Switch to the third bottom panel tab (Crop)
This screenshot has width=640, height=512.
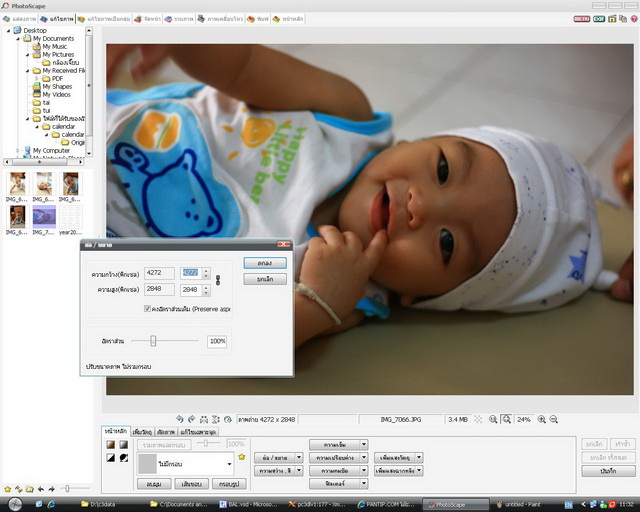pos(166,432)
